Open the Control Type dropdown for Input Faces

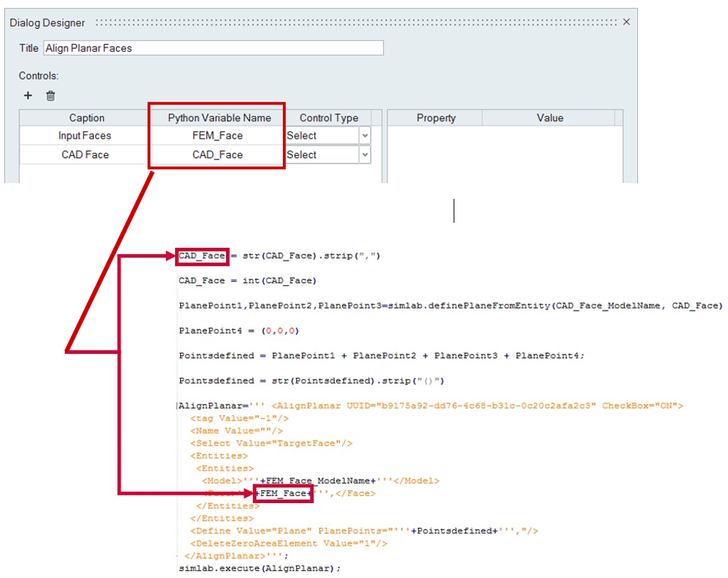(x=365, y=135)
